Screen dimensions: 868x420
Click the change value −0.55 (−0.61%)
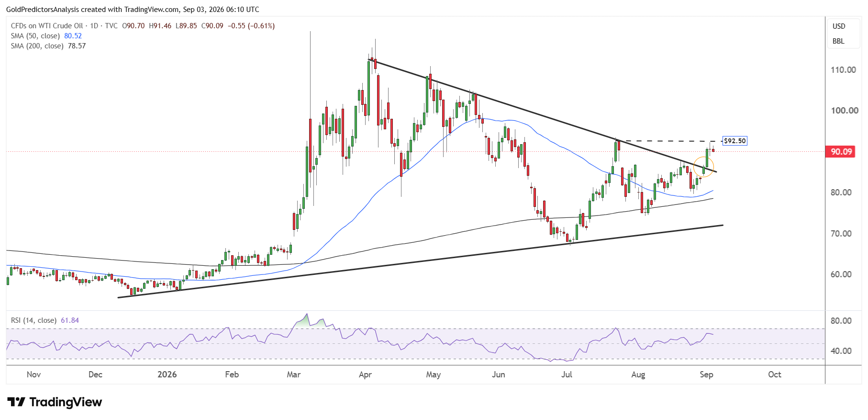click(x=251, y=26)
